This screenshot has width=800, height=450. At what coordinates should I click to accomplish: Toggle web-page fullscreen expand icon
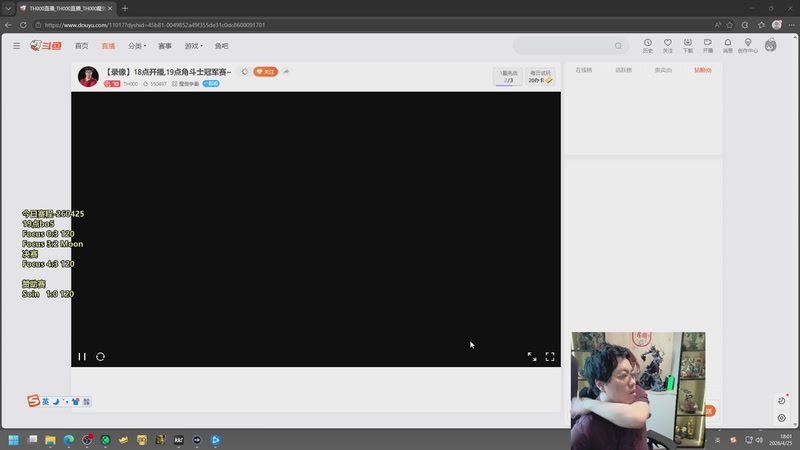click(532, 357)
